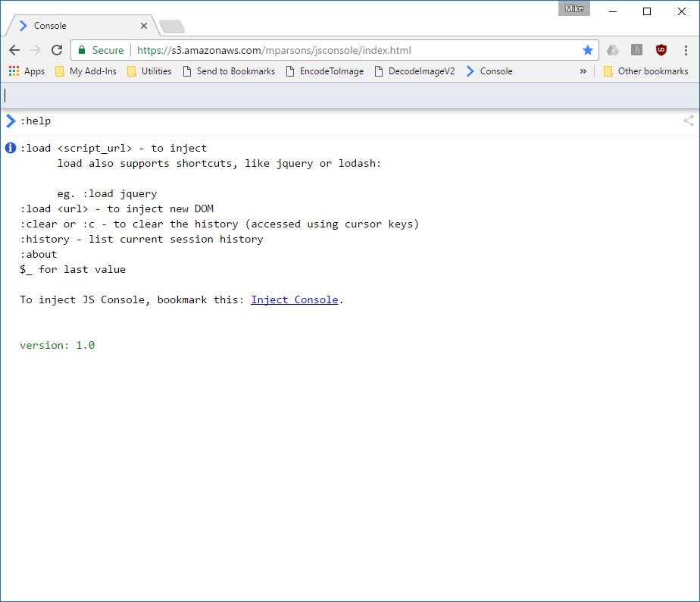Open the Google Drive extension icon
The height and width of the screenshot is (602, 700).
(x=613, y=50)
